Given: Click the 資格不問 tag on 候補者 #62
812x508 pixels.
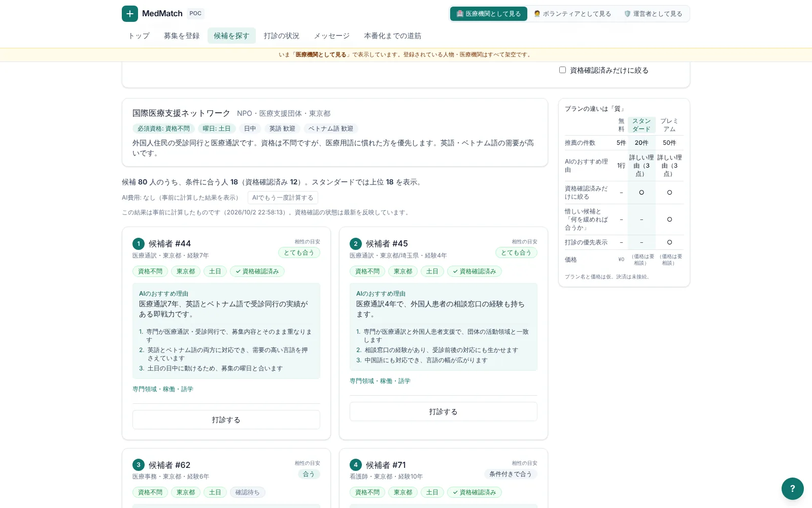Looking at the screenshot, I should [150, 492].
